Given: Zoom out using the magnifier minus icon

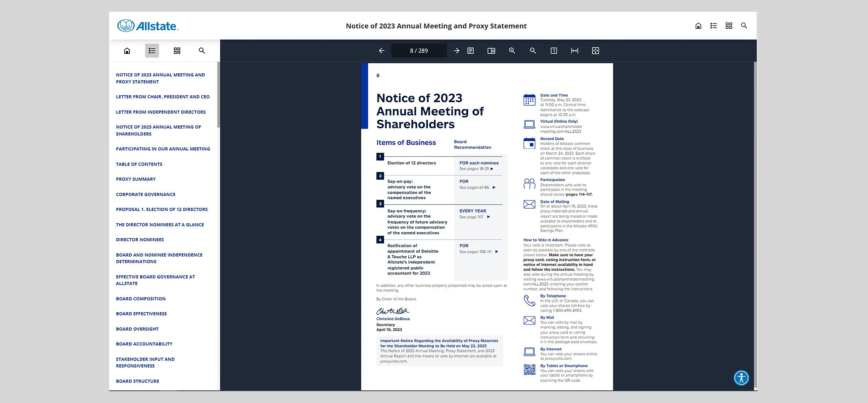Looking at the screenshot, I should coord(533,51).
